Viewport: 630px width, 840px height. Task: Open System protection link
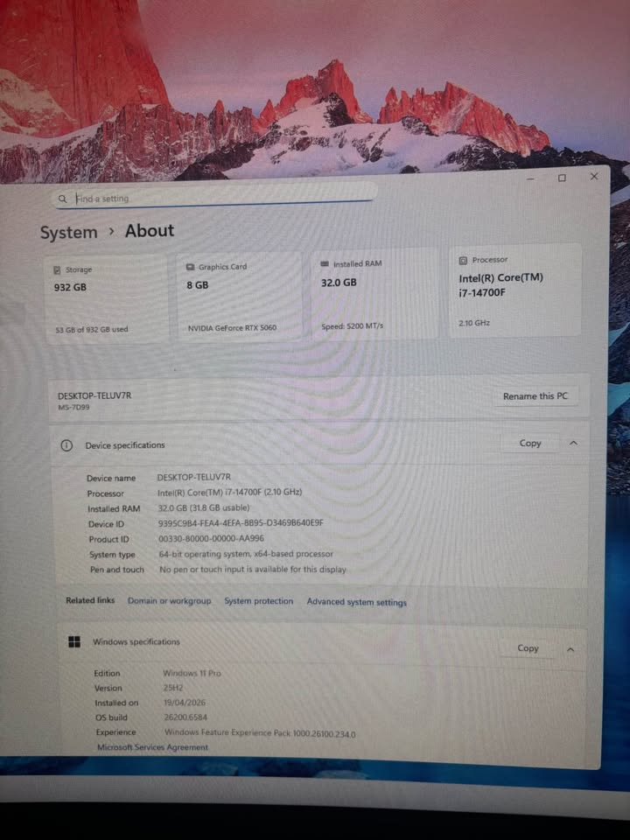(259, 601)
